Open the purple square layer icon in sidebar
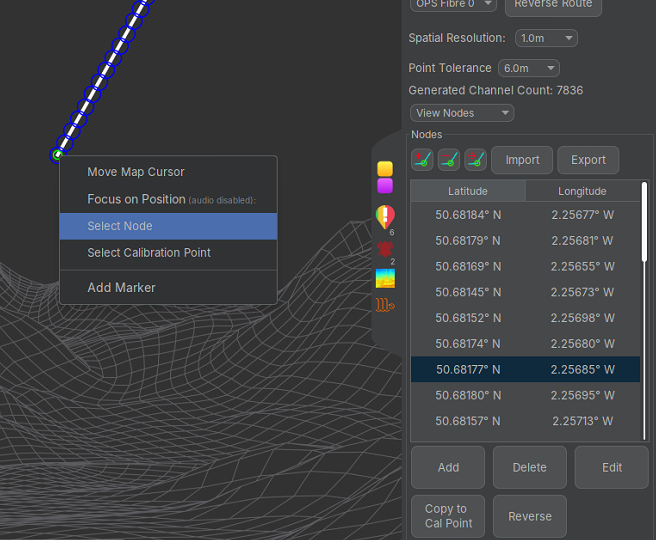This screenshot has width=656, height=540. [x=385, y=186]
